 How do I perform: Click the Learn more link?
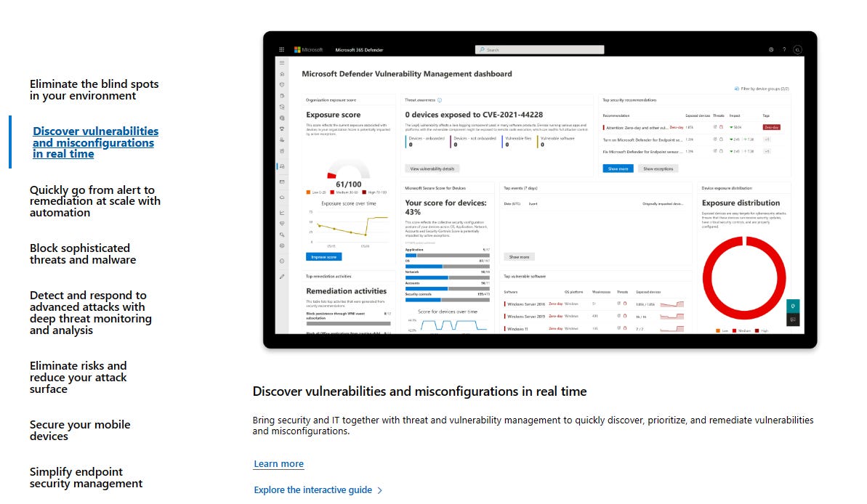tap(278, 463)
